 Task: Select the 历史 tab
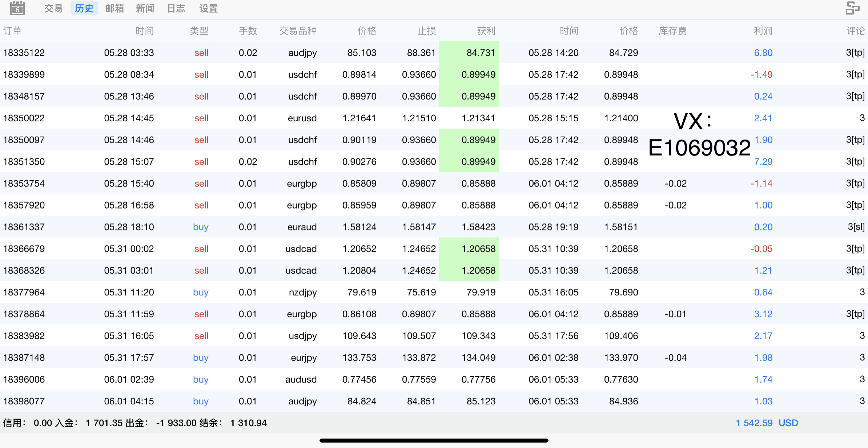[x=84, y=8]
